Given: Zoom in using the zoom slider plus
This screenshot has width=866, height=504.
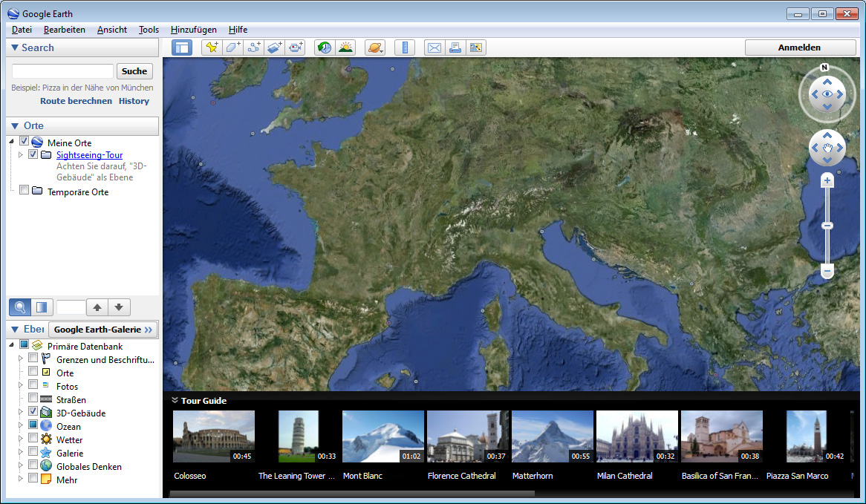Looking at the screenshot, I should click(x=827, y=180).
